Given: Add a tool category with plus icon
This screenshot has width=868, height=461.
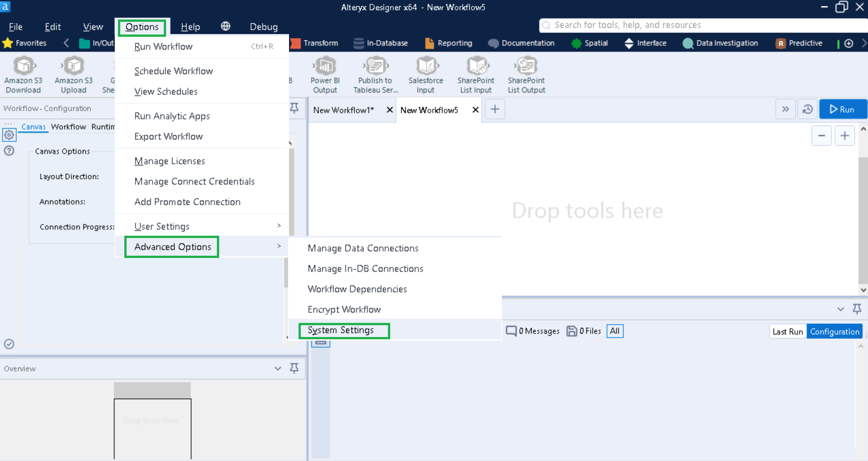Looking at the screenshot, I should tap(848, 43).
